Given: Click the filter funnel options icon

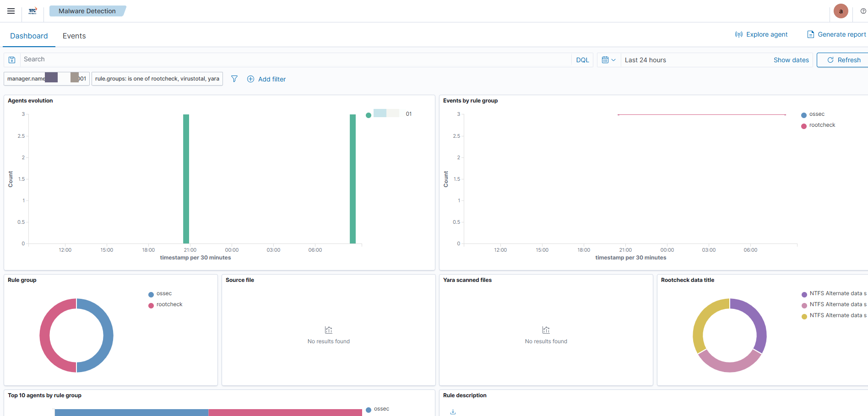Looking at the screenshot, I should [x=234, y=79].
